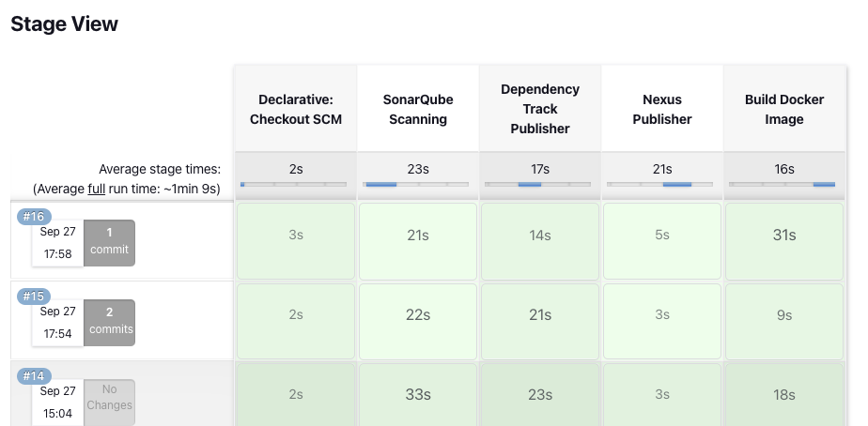Viewport: 868px width, 426px height.
Task: Click the SonarQube Scanning column header
Action: (x=418, y=109)
